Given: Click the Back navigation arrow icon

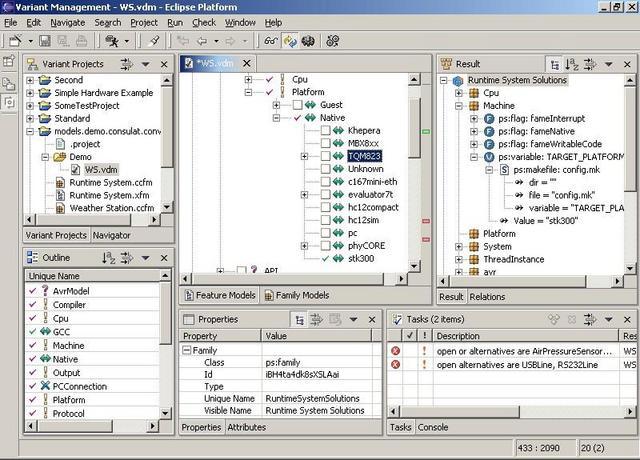Looking at the screenshot, I should click(202, 41).
